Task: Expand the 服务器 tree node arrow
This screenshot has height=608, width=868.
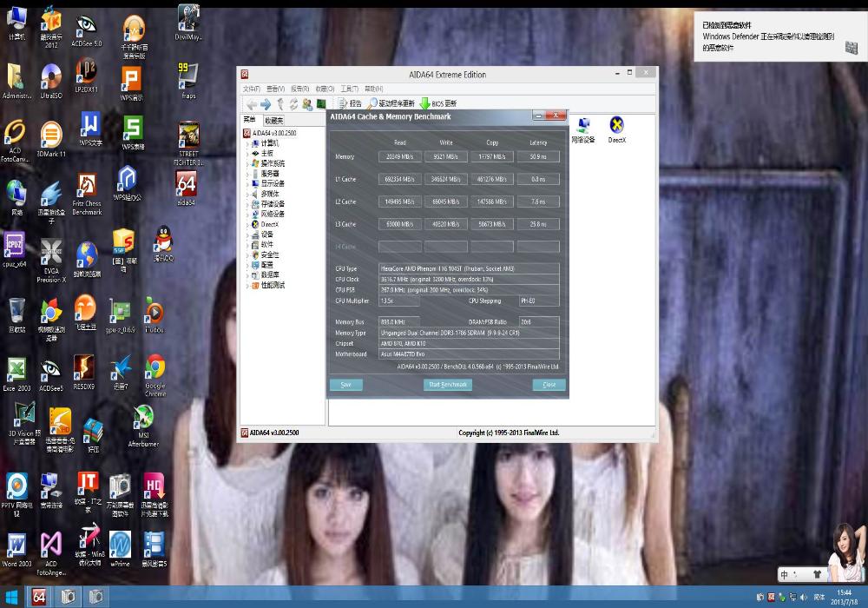Action: [247, 174]
